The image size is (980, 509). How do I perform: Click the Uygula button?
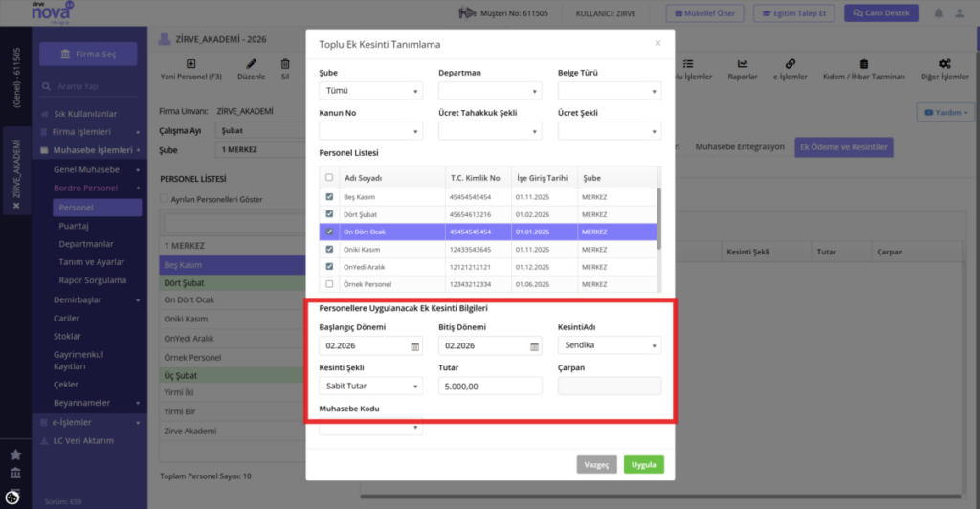(x=643, y=465)
